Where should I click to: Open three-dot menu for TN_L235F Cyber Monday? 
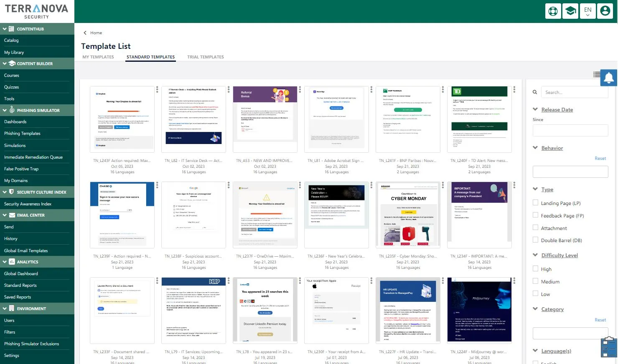(x=443, y=185)
